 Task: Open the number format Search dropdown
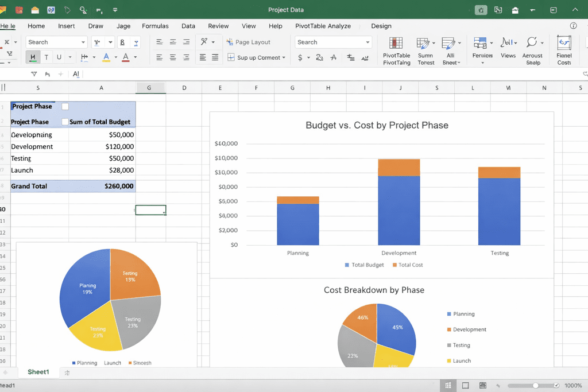coord(367,42)
